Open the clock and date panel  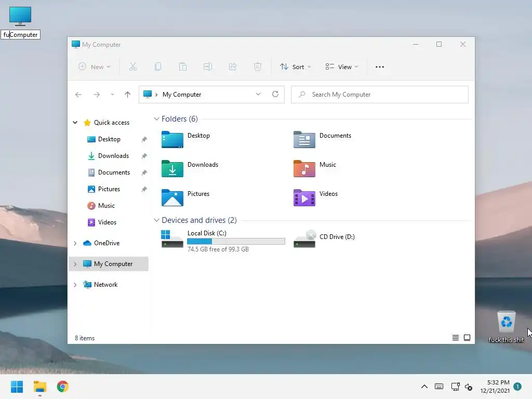[x=495, y=387]
